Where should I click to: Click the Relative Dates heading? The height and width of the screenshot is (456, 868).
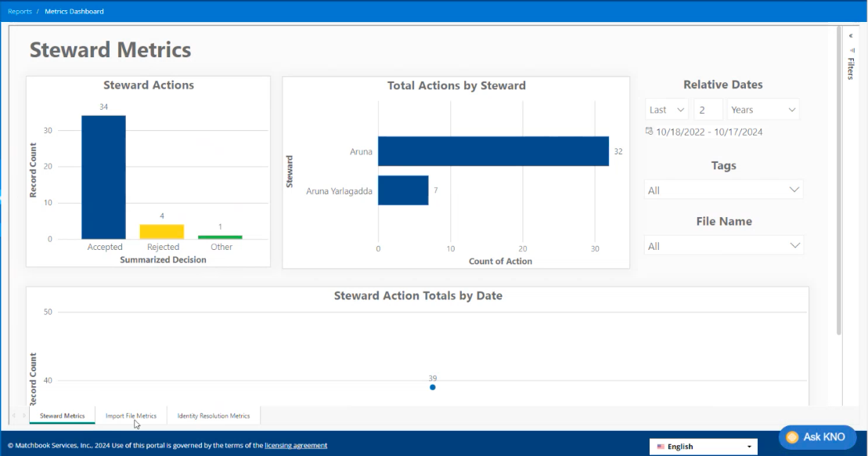[x=723, y=84]
